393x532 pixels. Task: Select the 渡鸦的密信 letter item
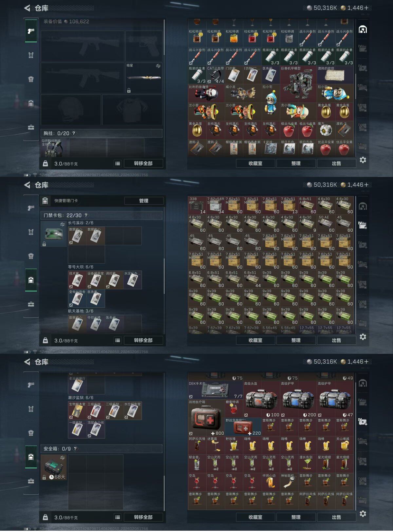(x=335, y=75)
